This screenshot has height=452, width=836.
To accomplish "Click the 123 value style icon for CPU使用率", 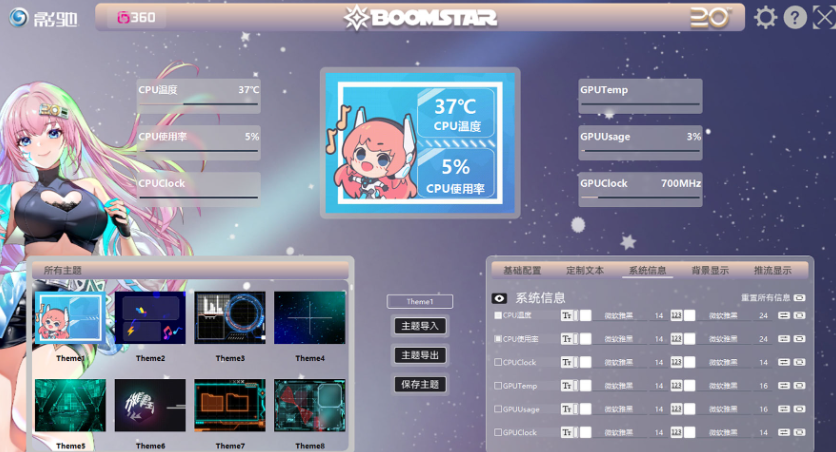I will tap(676, 339).
